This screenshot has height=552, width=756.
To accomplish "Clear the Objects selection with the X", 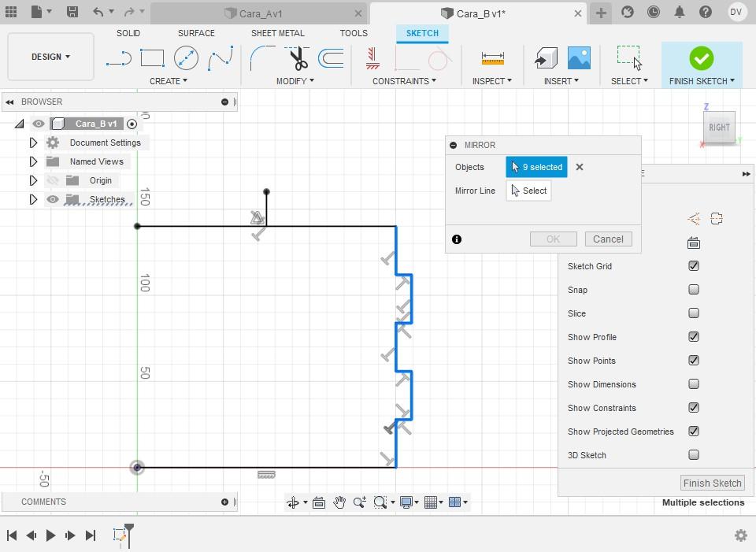I will [x=580, y=167].
